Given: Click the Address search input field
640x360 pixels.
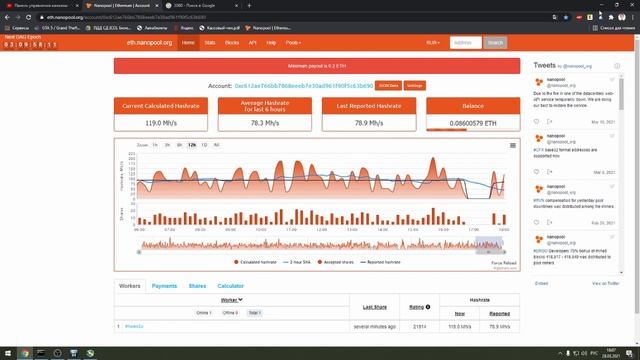Looking at the screenshot, I should tap(466, 42).
